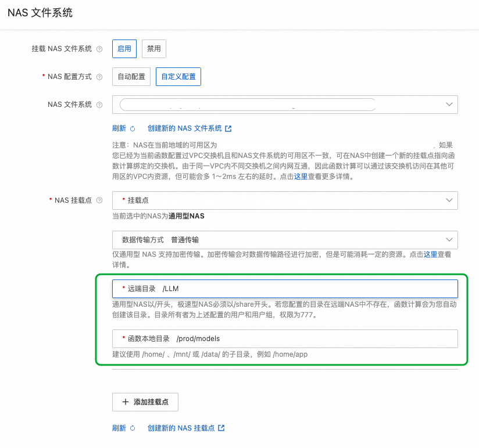
Task: Click the help icon beside 挂载 NAS 文件系统
Action: tap(100, 49)
